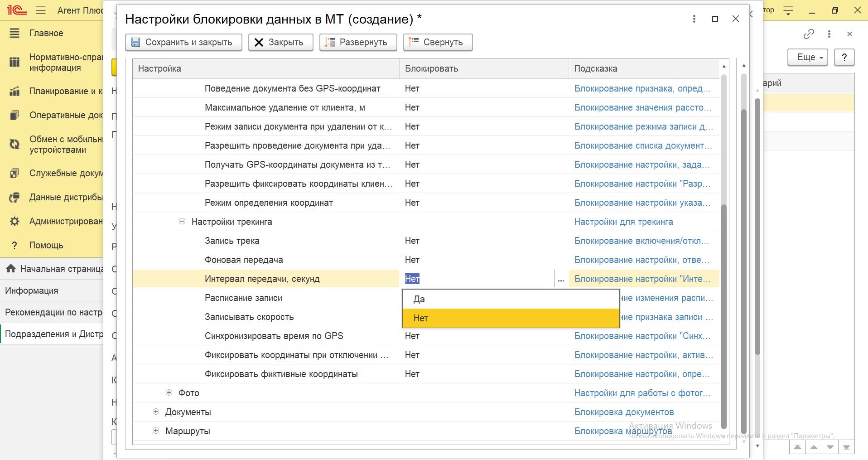
Task: Go to Начальная страница home icon
Action: [11, 268]
